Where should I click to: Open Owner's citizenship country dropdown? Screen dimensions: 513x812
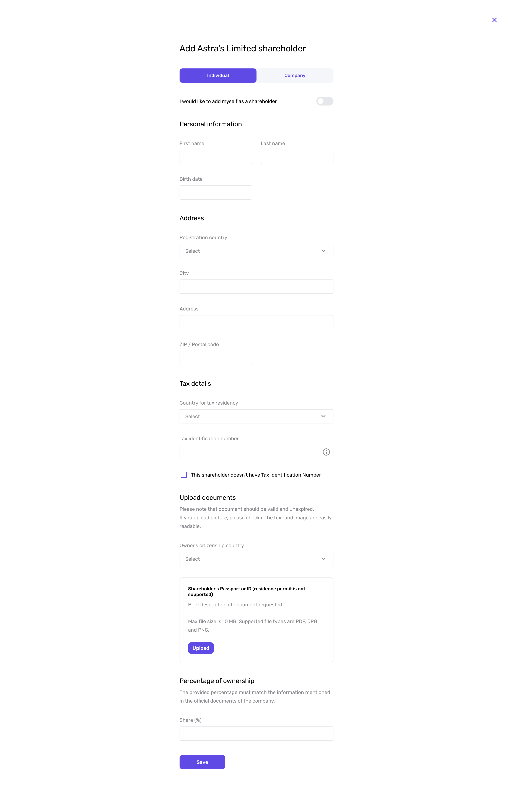(256, 559)
